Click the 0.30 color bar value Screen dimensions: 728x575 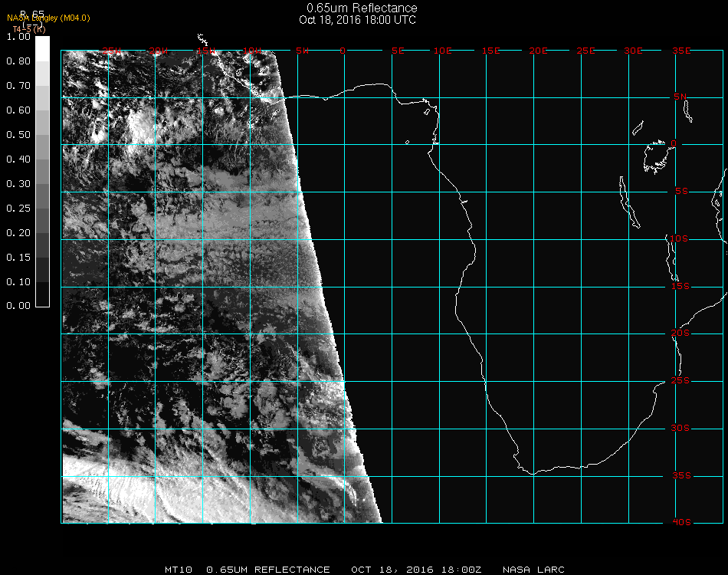pyautogui.click(x=18, y=185)
